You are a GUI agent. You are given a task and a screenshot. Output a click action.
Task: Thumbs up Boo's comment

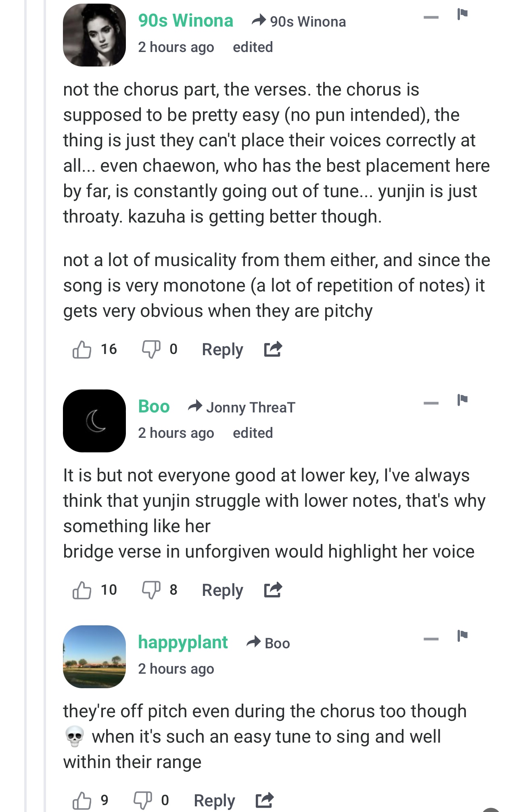point(82,590)
